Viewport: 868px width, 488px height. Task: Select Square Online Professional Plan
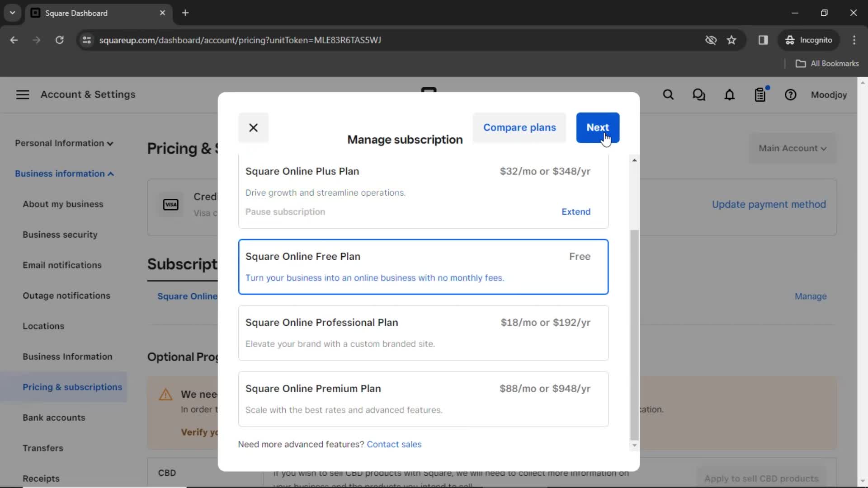pyautogui.click(x=423, y=333)
